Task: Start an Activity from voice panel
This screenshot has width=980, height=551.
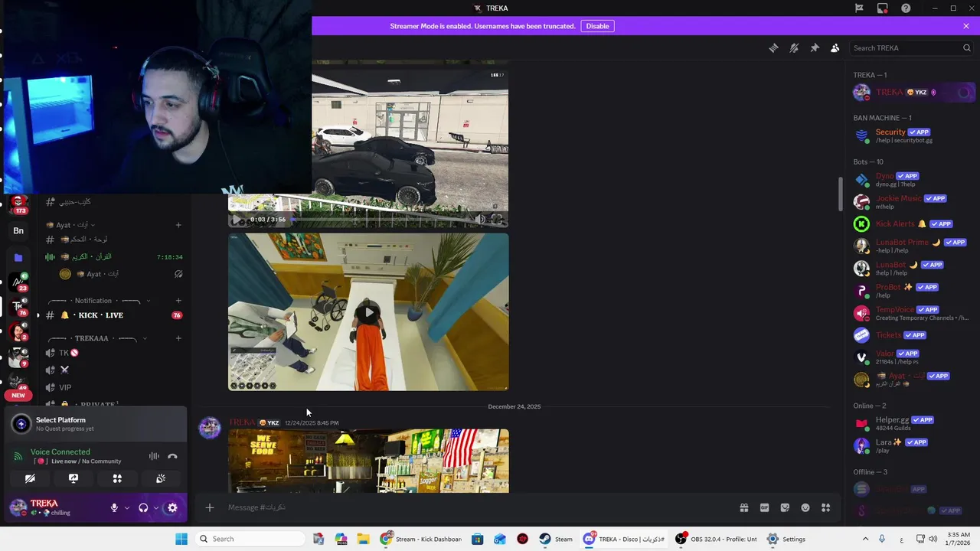Action: point(117,478)
